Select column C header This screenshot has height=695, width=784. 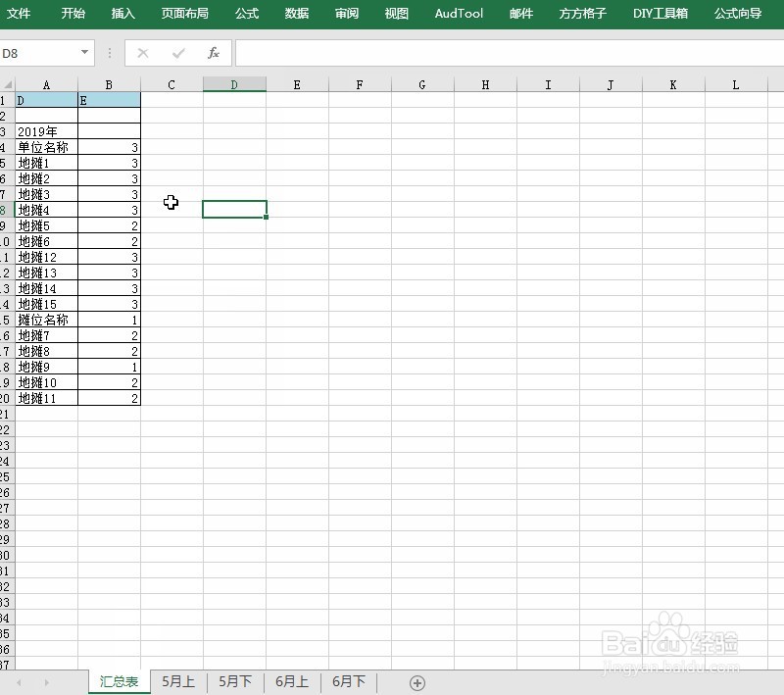(171, 84)
